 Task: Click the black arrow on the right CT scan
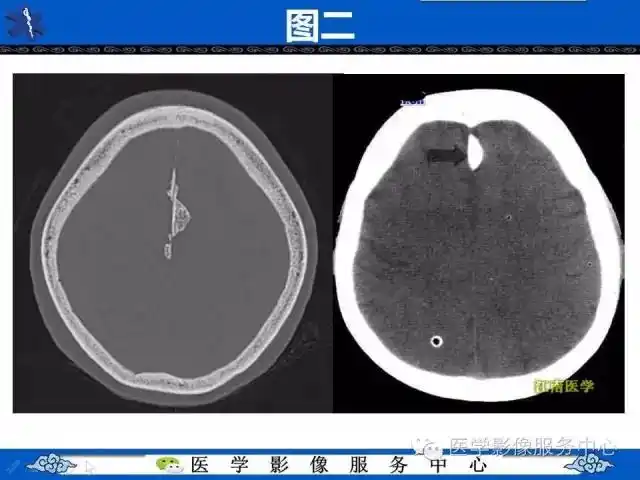[x=448, y=155]
